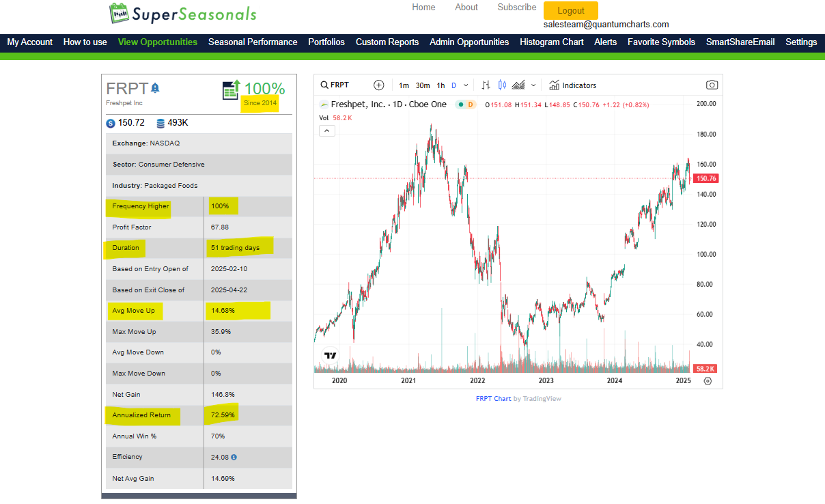Switch chart to 1h interval
Screen dimensions: 825x504
tap(441, 85)
